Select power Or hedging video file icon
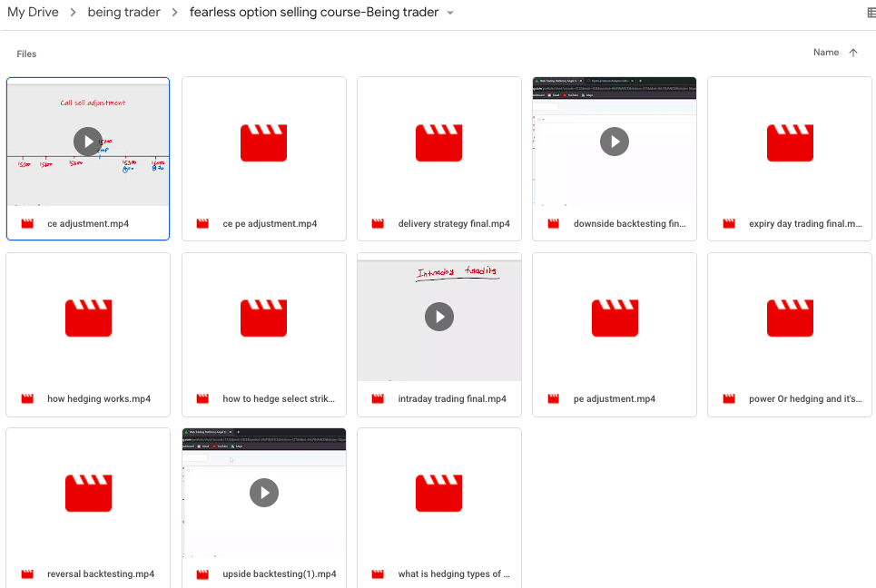This screenshot has height=588, width=876. (790, 318)
